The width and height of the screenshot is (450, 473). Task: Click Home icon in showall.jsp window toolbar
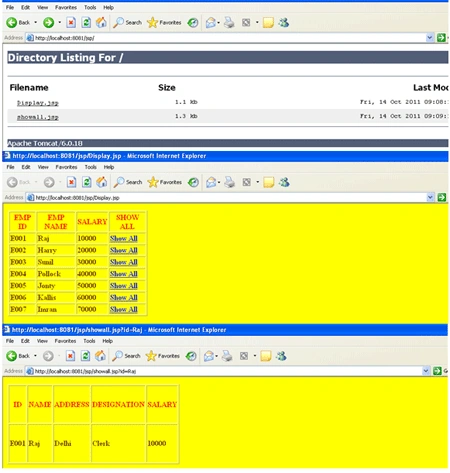tap(100, 356)
